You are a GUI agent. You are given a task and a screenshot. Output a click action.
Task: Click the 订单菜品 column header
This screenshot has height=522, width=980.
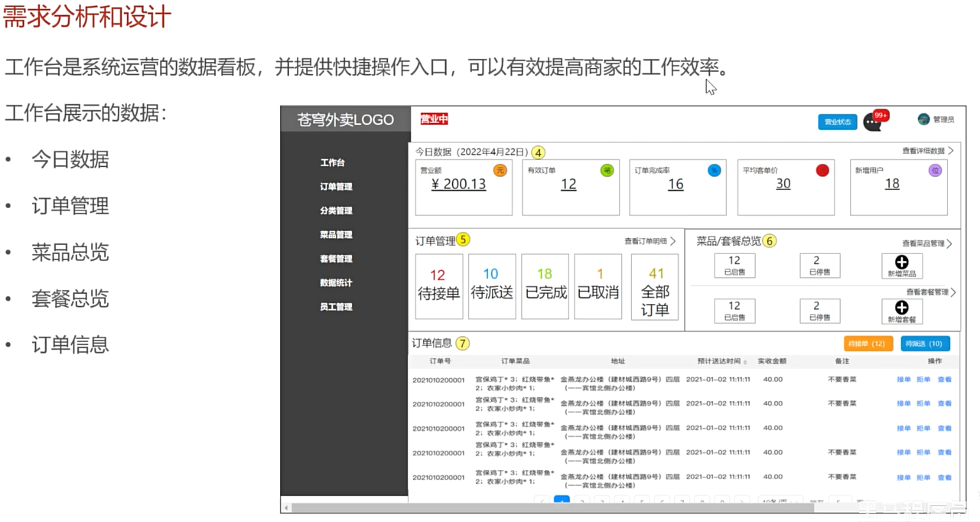516,361
